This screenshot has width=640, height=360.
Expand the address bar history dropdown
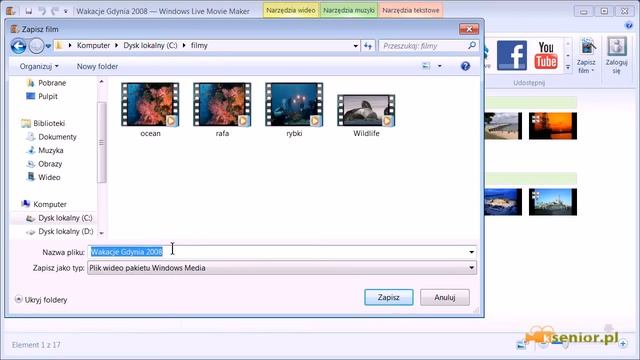tap(356, 46)
